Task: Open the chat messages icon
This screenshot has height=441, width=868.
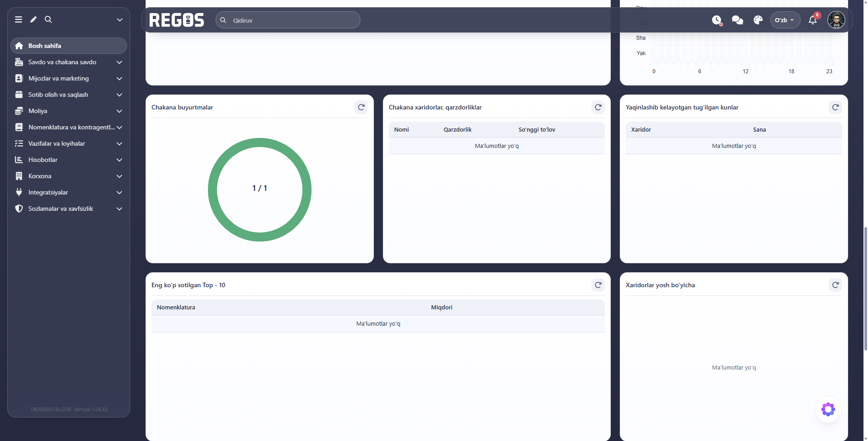Action: pyautogui.click(x=737, y=20)
